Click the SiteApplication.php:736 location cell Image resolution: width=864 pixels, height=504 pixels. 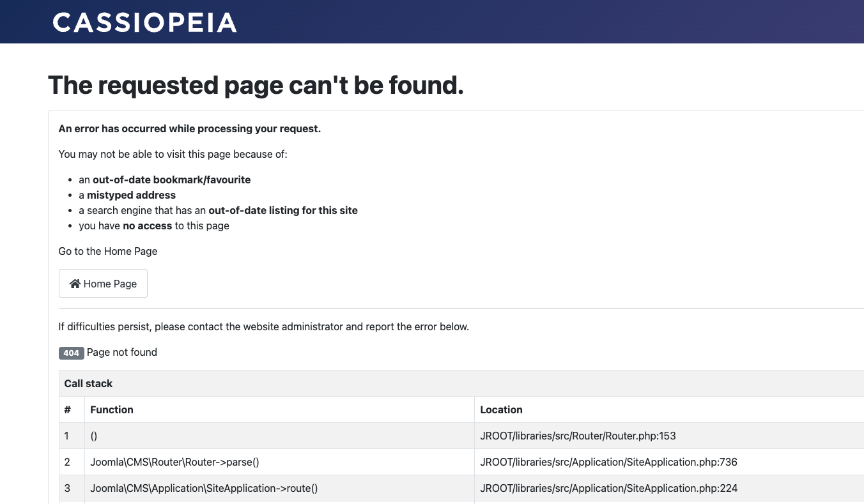pos(608,462)
